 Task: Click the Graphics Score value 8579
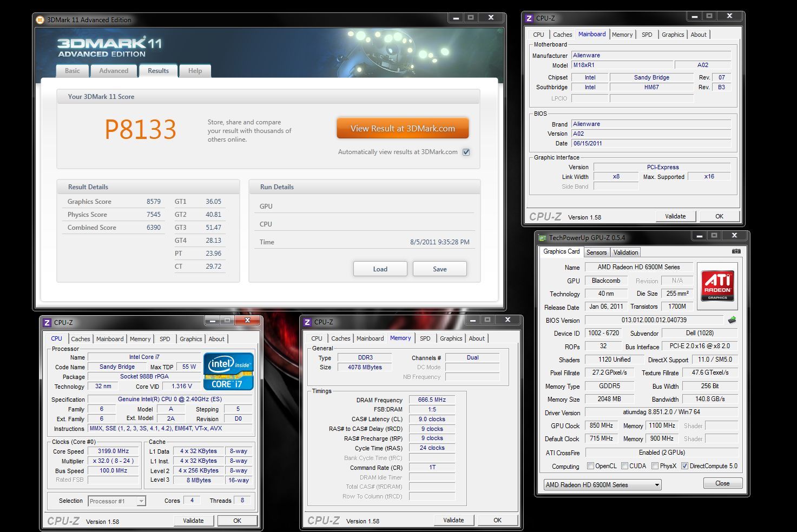click(154, 202)
